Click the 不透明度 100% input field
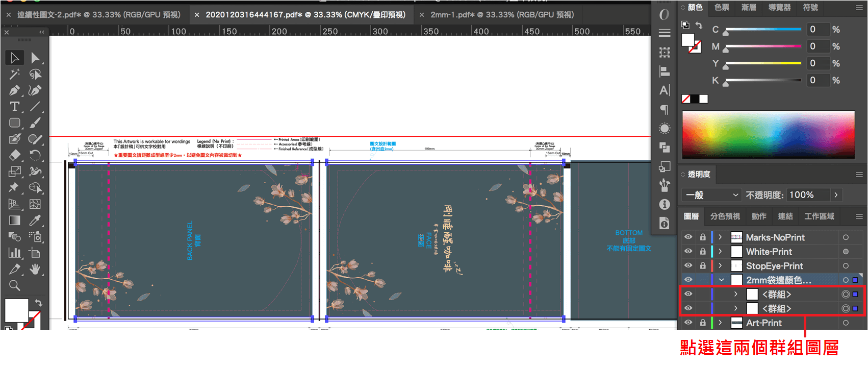This screenshot has width=868, height=366. click(x=808, y=195)
